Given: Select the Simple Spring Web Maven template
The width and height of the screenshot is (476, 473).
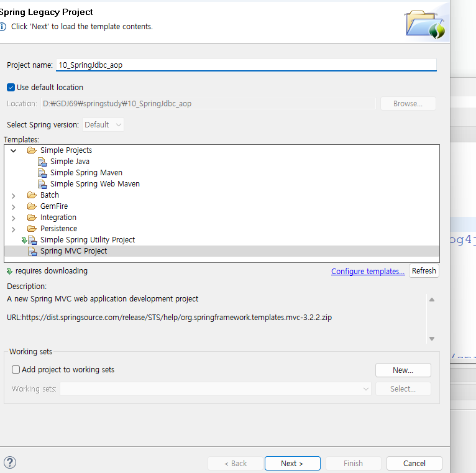Looking at the screenshot, I should [x=95, y=184].
